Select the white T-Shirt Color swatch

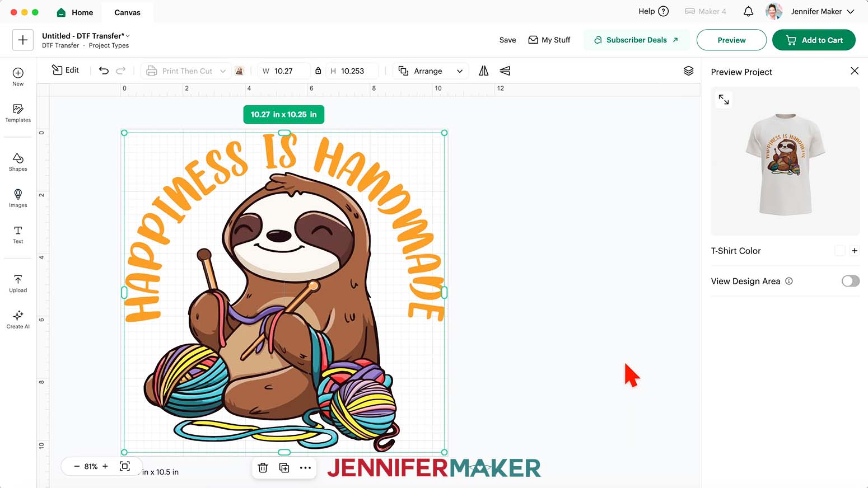coord(839,251)
